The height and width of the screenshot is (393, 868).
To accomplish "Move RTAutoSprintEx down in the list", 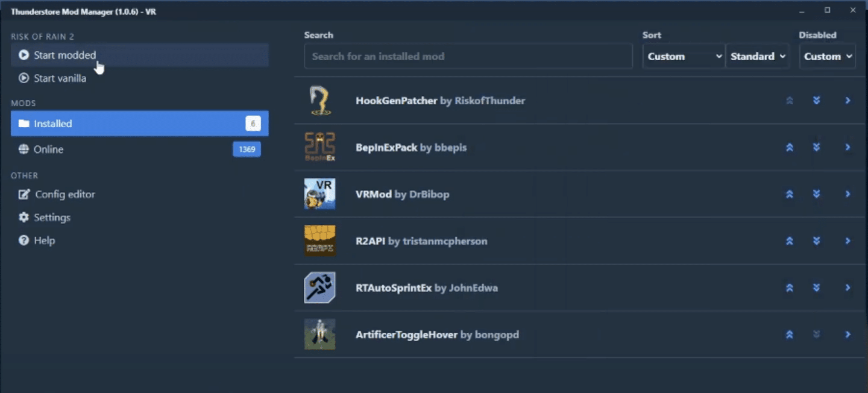I will click(x=816, y=287).
